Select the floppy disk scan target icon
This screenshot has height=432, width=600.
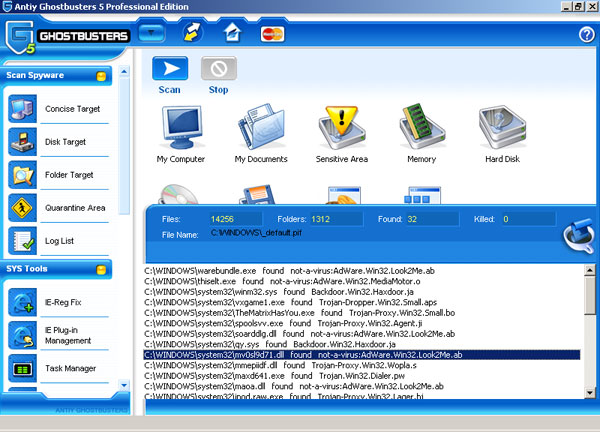[x=258, y=194]
